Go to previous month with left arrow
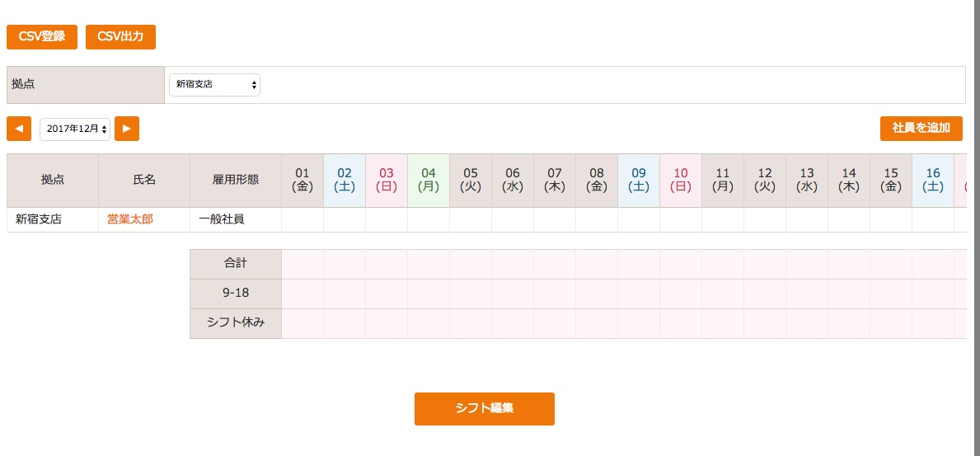This screenshot has height=456, width=980. tap(19, 129)
